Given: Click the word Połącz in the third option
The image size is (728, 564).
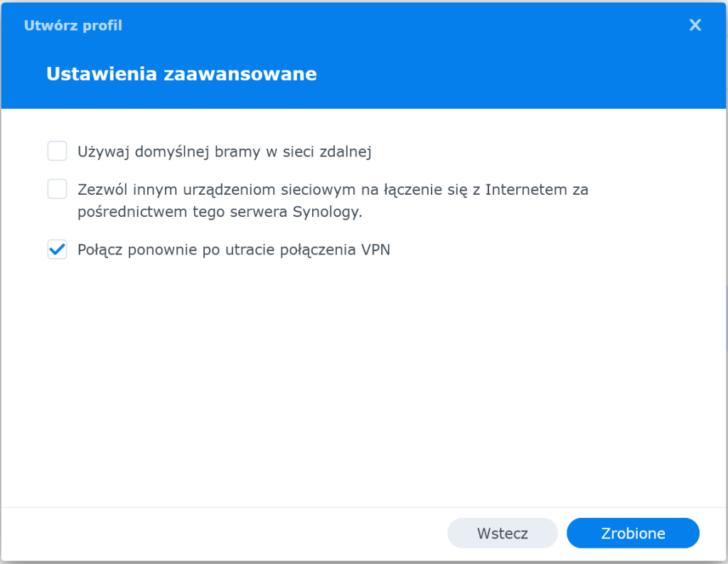Looking at the screenshot, I should [x=99, y=250].
